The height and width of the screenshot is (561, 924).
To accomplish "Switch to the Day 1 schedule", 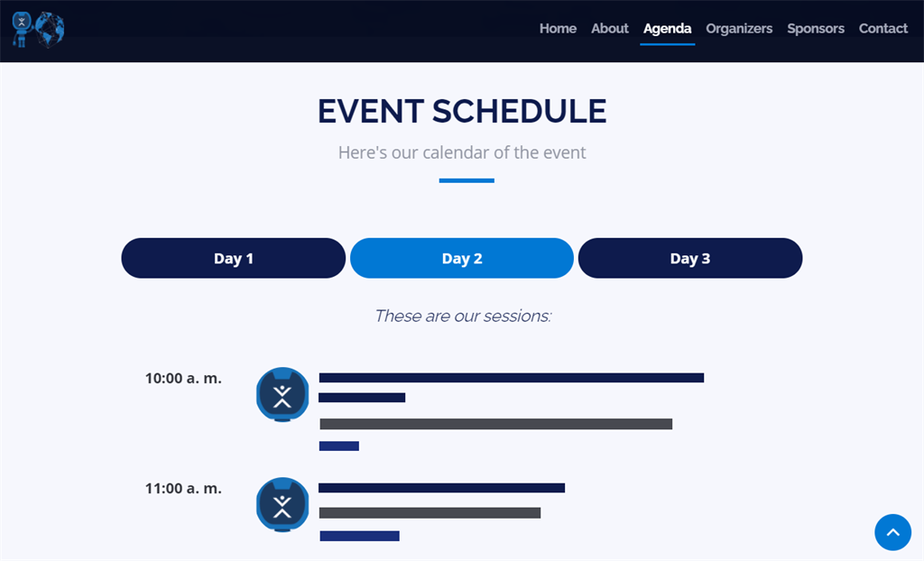I will [233, 258].
